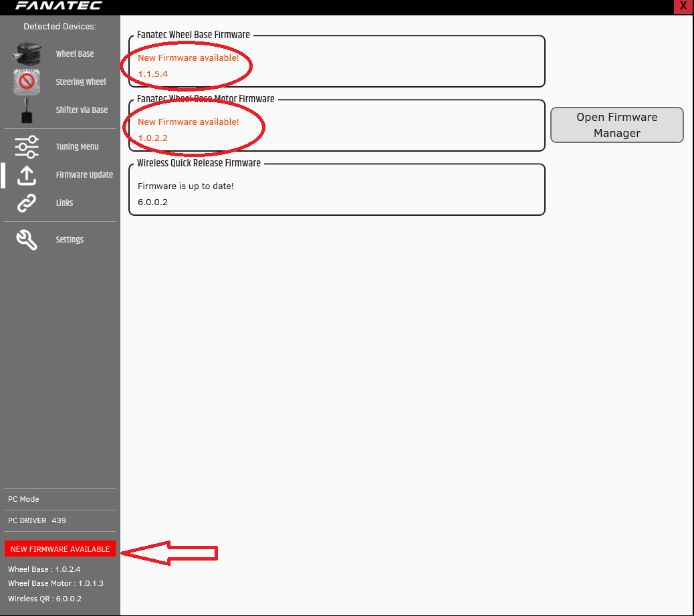This screenshot has height=616, width=694.
Task: Click the red NEW FIRMWARE AVAILABLE banner
Action: (x=60, y=549)
